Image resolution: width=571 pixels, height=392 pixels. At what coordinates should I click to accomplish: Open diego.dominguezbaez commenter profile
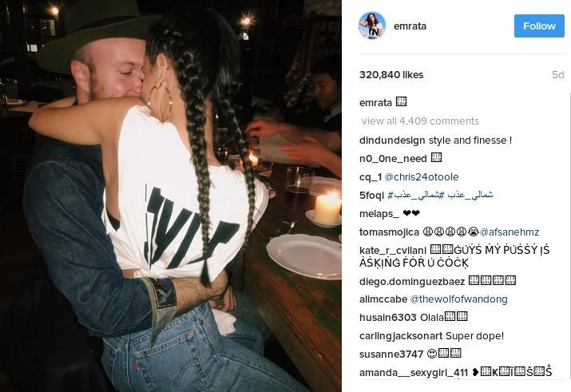412,281
